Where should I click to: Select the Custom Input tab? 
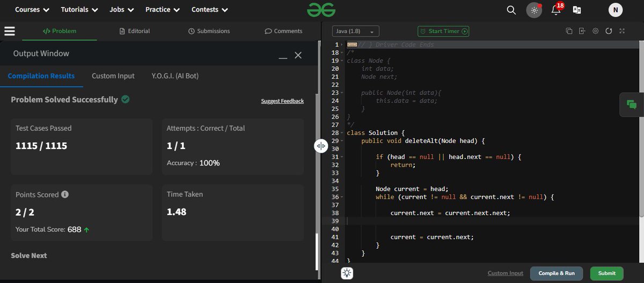[x=113, y=76]
